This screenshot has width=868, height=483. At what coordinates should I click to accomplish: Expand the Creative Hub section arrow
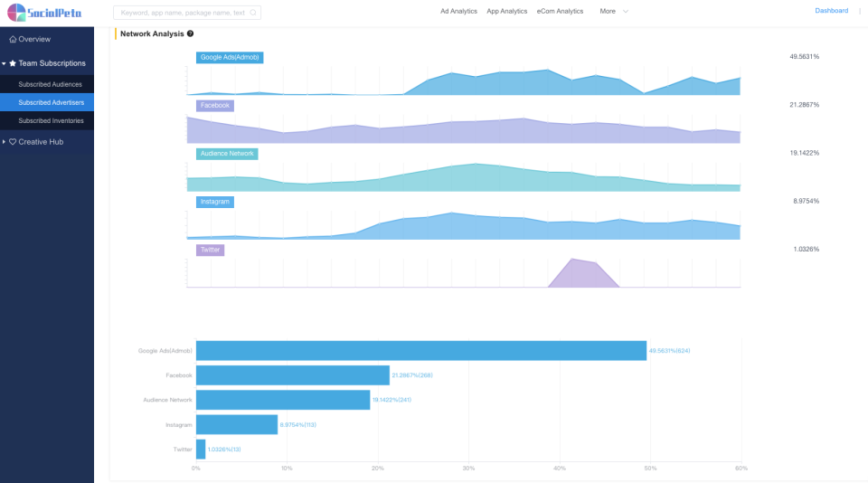[x=4, y=142]
